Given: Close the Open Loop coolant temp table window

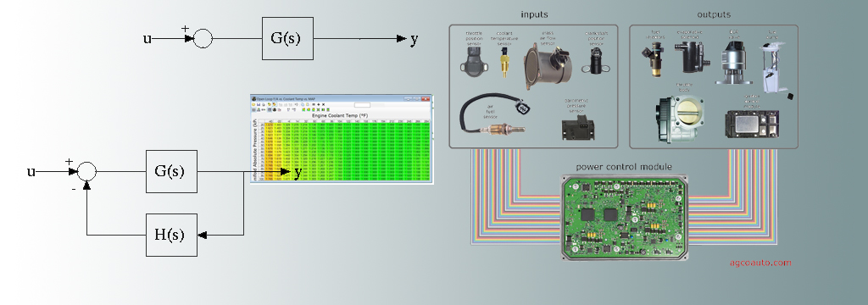Looking at the screenshot, I should click(x=426, y=98).
